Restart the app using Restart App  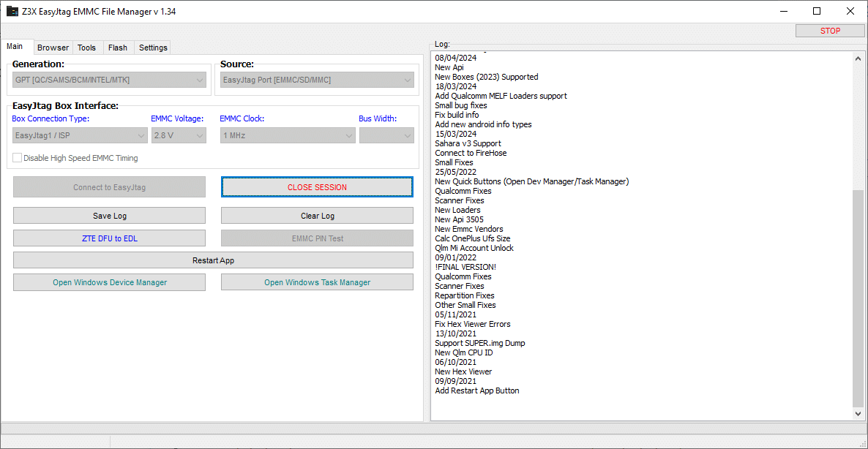tap(213, 260)
